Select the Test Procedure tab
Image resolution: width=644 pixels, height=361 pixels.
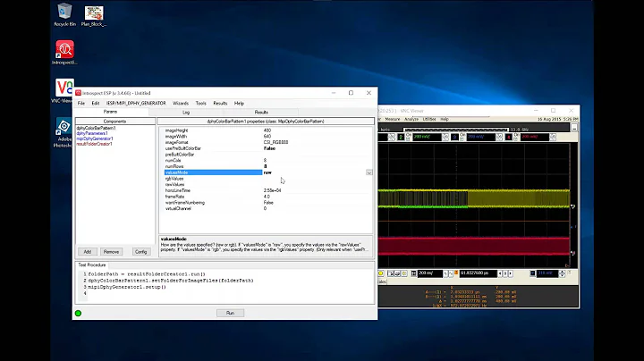(92, 265)
